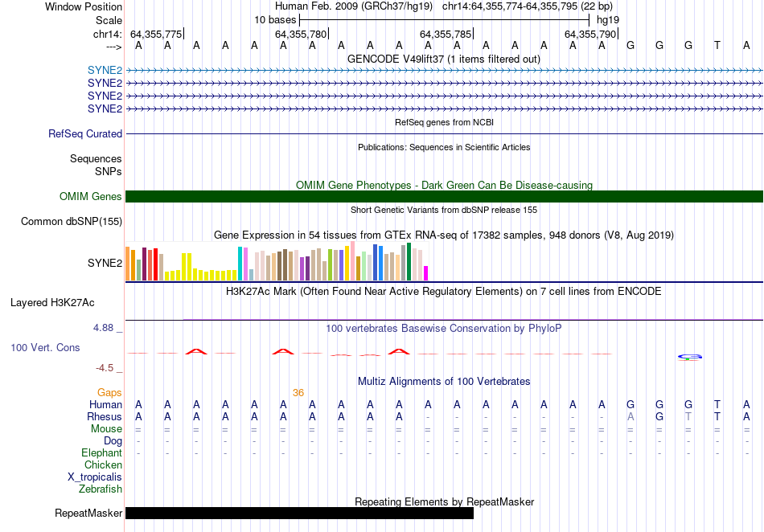Click the Human Feb. 2009 (GRCh37/hg19) position header
Image resolution: width=764 pixels, height=532 pixels.
pyautogui.click(x=354, y=6)
